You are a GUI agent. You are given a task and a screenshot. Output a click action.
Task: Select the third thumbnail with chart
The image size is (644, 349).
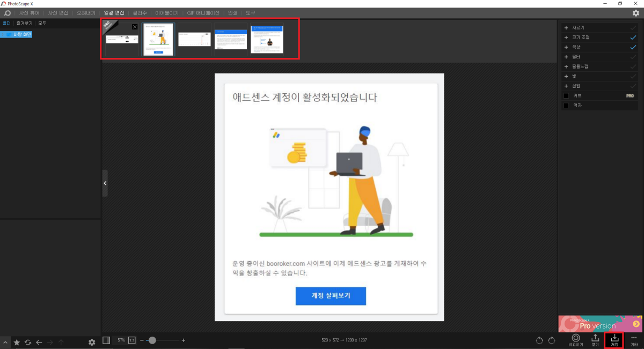[x=194, y=39]
